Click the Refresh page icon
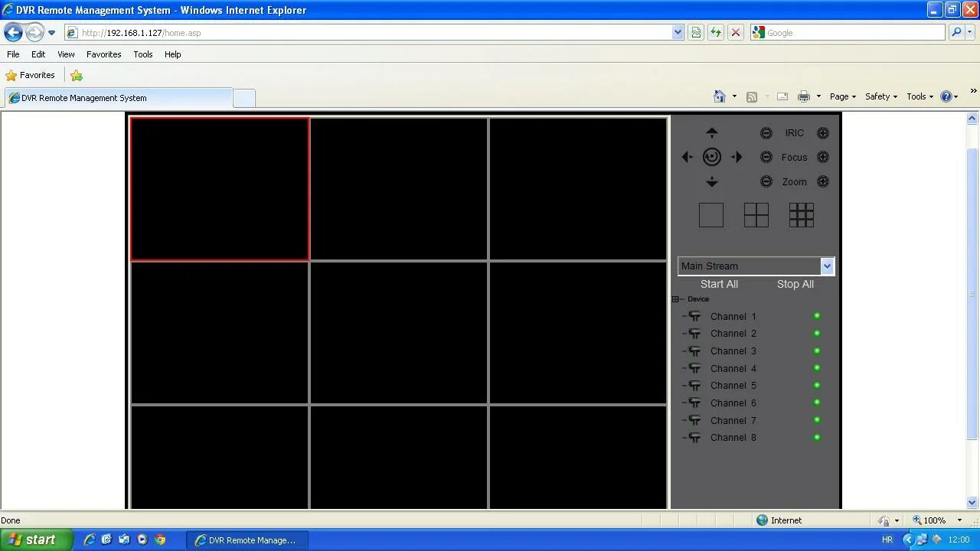Image resolution: width=980 pixels, height=551 pixels. pyautogui.click(x=716, y=33)
